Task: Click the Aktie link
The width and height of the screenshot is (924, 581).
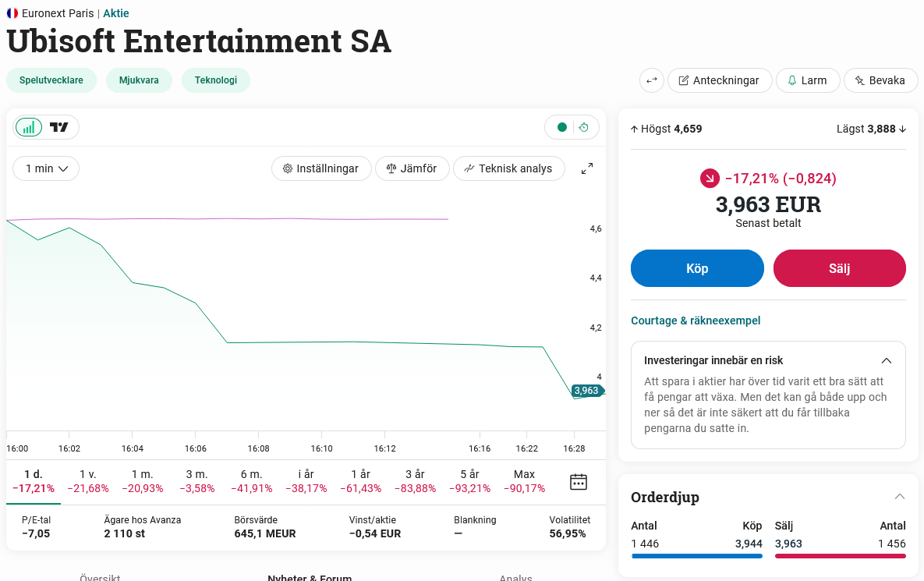Action: click(116, 13)
